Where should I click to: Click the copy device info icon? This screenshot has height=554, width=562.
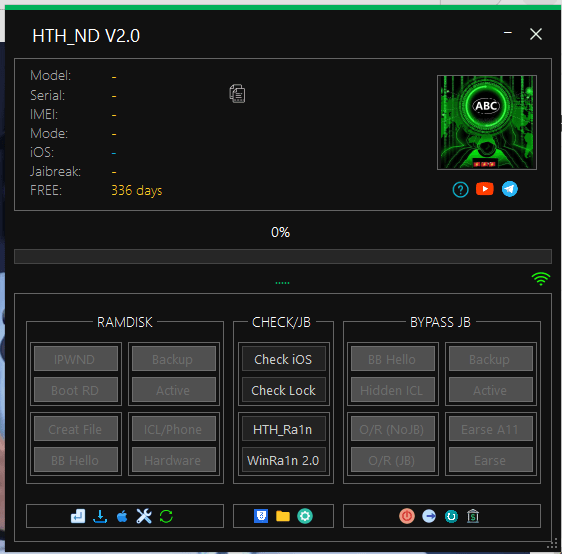237,94
